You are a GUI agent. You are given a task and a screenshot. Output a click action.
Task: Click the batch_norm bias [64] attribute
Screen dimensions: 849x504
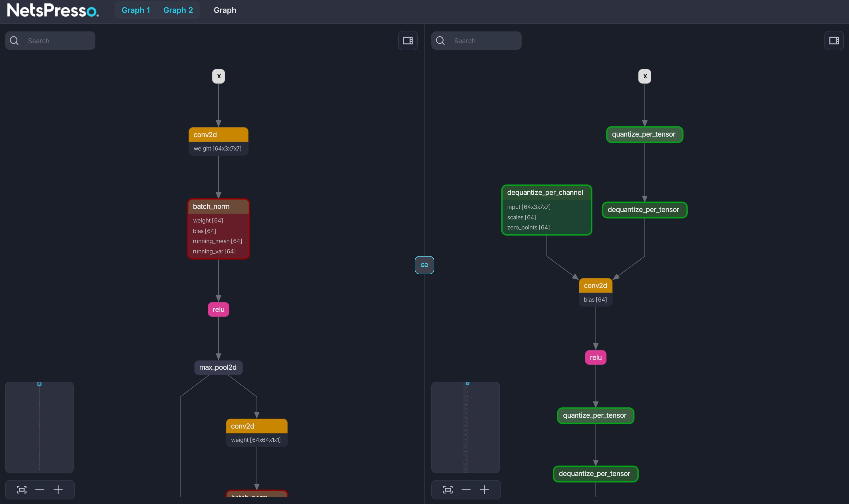click(204, 231)
